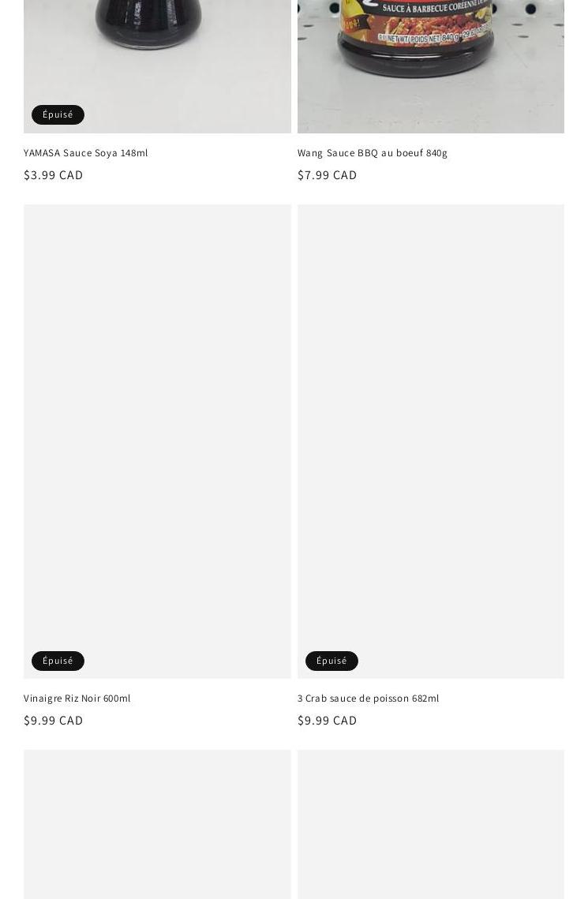Click the YAMASA soy sauce bottle photo
588x899 pixels.
(x=157, y=66)
